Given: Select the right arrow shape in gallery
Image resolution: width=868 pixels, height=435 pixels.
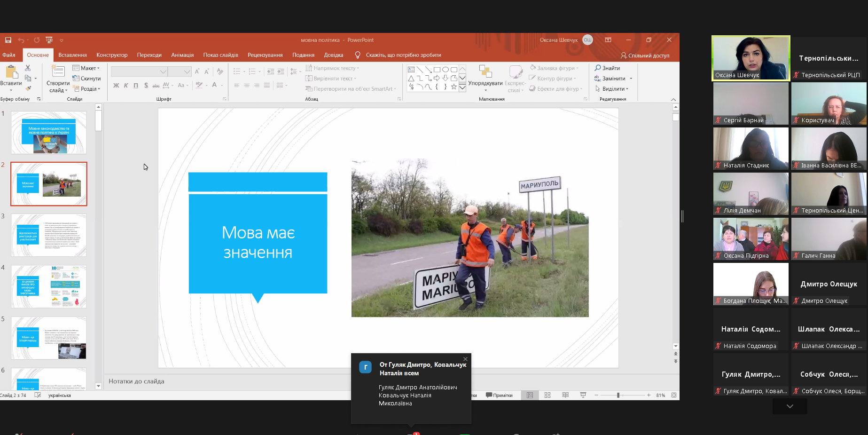Looking at the screenshot, I should 437,78.
